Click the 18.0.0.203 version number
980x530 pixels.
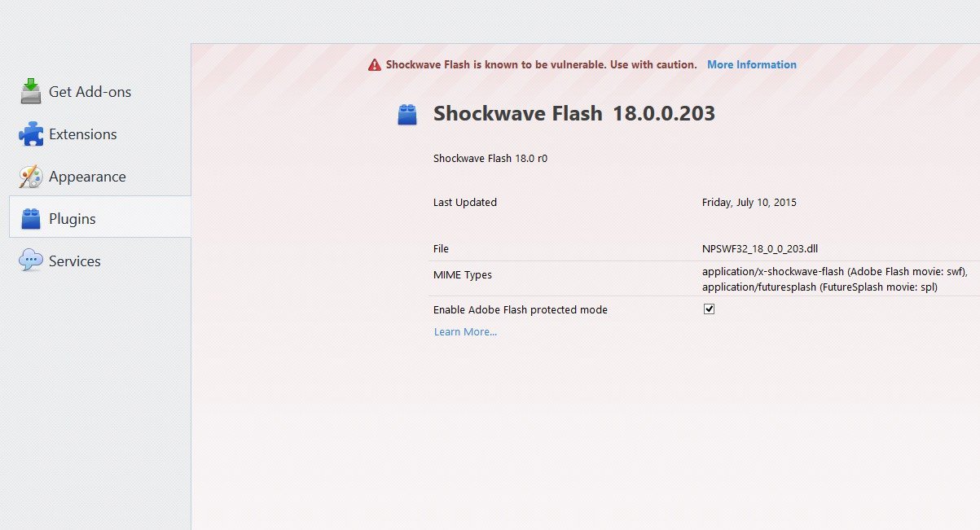[x=664, y=114]
